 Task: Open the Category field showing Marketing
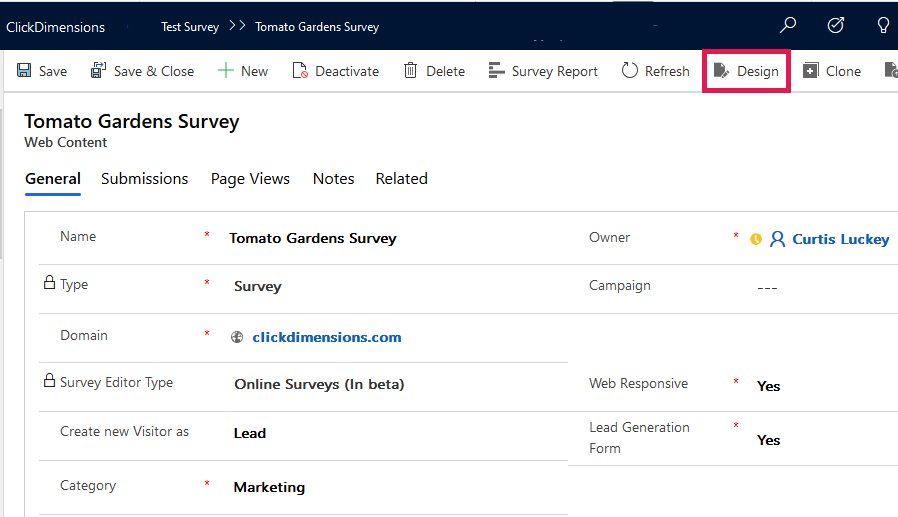coord(269,487)
